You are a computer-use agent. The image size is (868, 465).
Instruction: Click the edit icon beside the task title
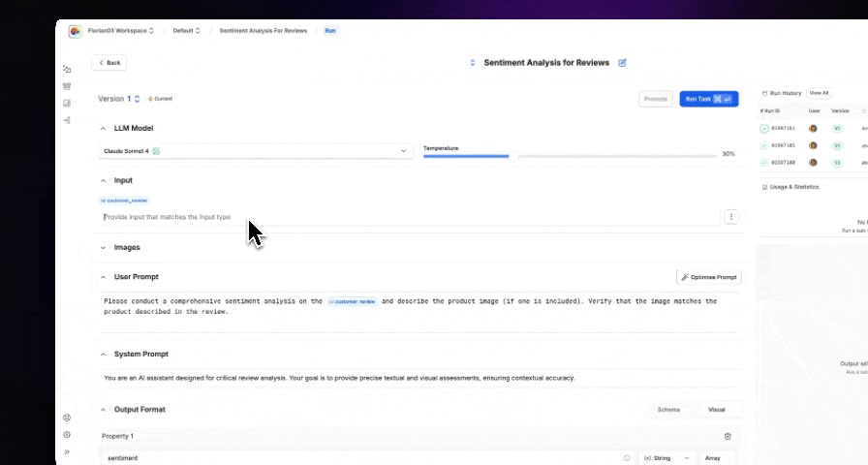(x=623, y=63)
